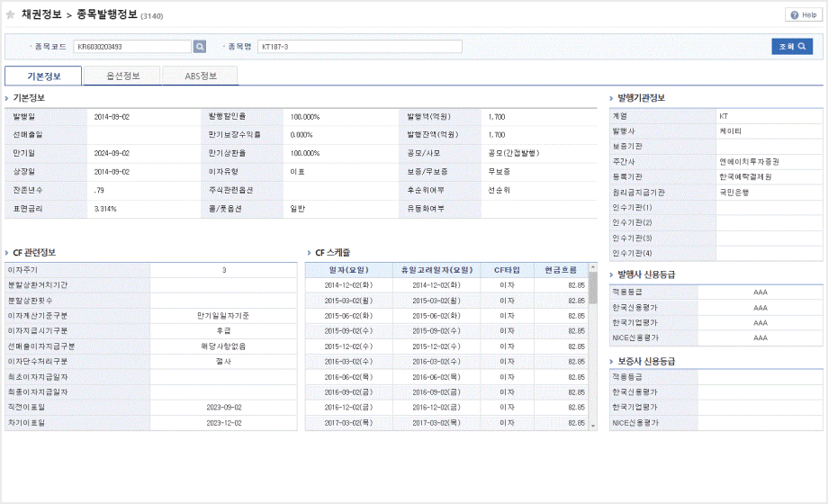828x504 pixels.
Task: Click the 적용등급 AAA rating under 발행사 신용등급
Action: pos(760,292)
